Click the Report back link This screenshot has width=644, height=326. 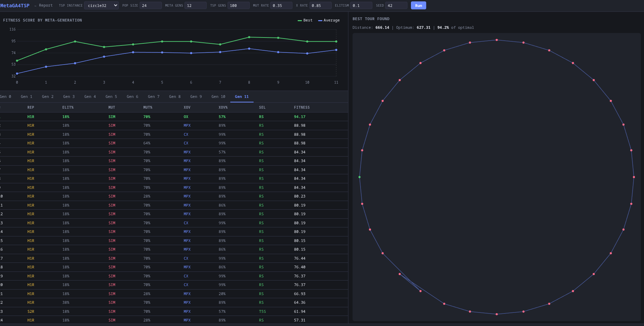pos(44,6)
